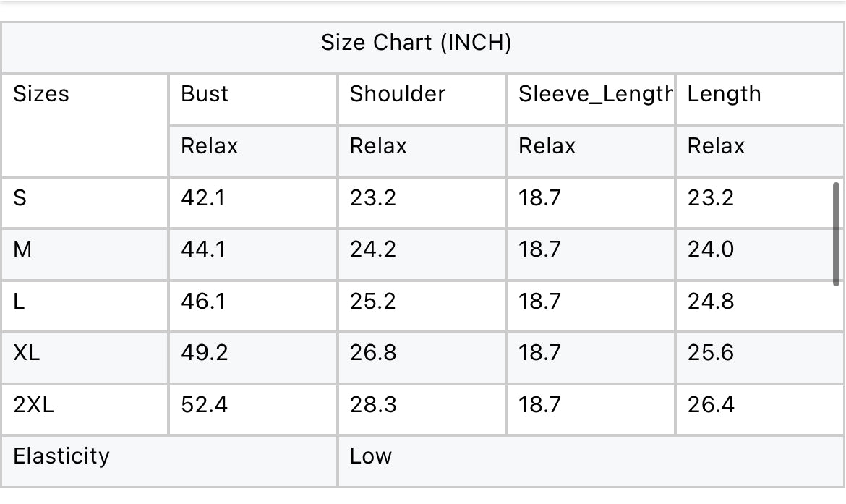This screenshot has width=846, height=504.
Task: Select the 2XL size row label
Action: [33, 405]
